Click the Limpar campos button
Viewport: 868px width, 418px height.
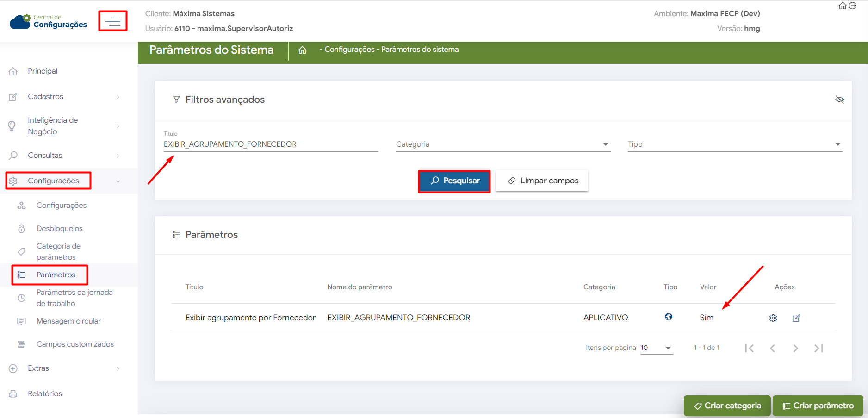[x=542, y=181]
